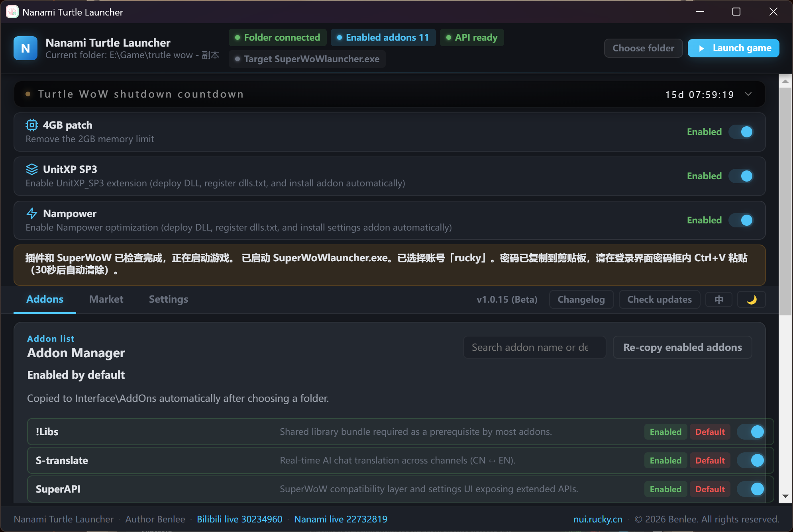Open the Nanami live 22732819 link
793x532 pixels.
(341, 519)
